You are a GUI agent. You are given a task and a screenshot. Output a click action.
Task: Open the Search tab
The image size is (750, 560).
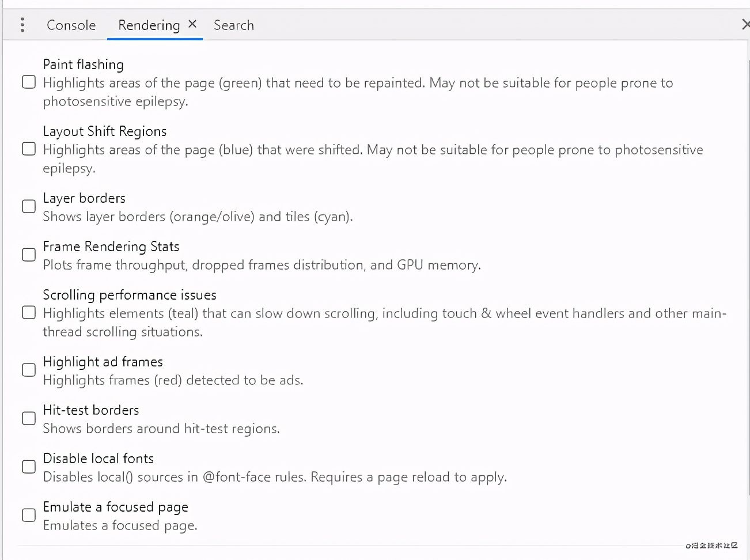(233, 25)
